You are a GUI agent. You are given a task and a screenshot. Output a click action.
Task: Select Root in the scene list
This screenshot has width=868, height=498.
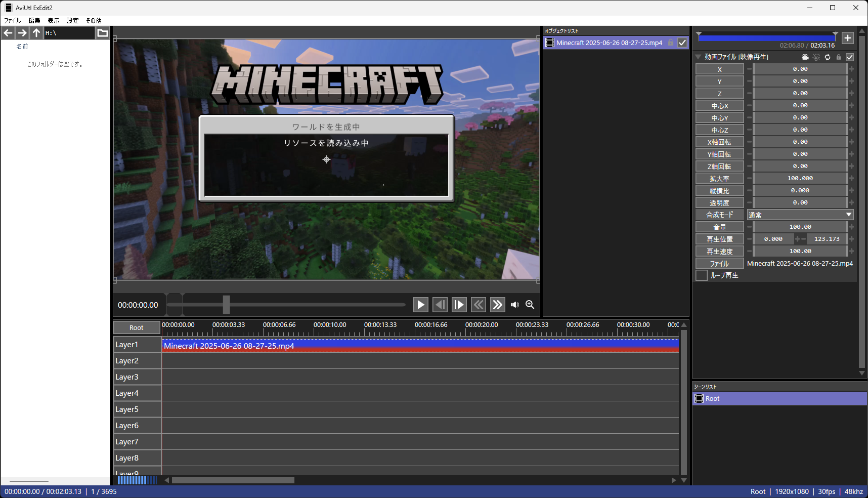(779, 398)
